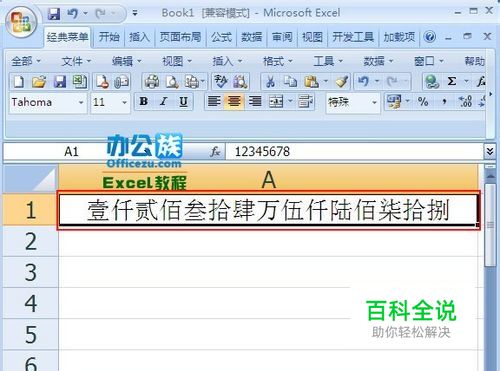Open the 全部 menu button
500x371 pixels.
tap(26, 61)
